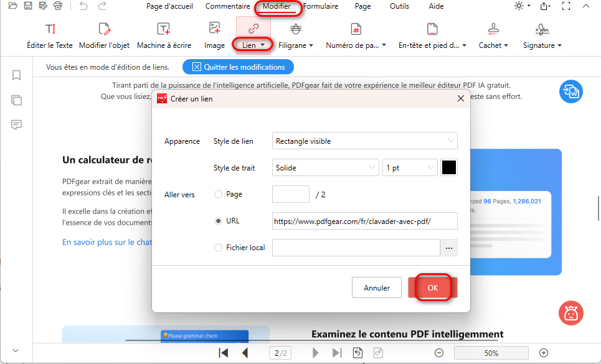Switch to the Modifier tab
The image size is (601, 364).
coord(277,6)
